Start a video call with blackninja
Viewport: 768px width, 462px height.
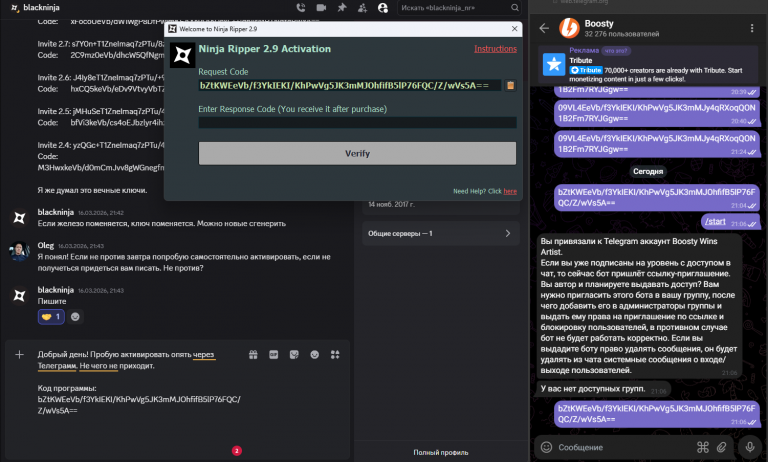click(x=321, y=7)
